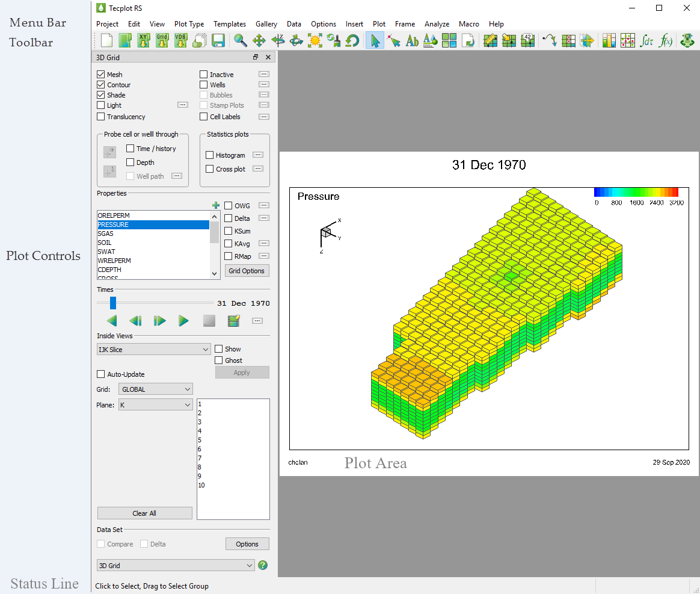Click the Load Grid data toolbar icon

pos(162,41)
